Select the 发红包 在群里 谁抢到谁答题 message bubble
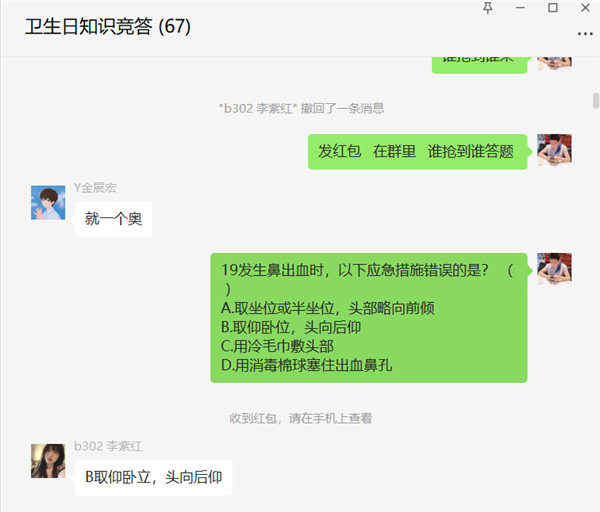Image resolution: width=600 pixels, height=512 pixels. (417, 152)
